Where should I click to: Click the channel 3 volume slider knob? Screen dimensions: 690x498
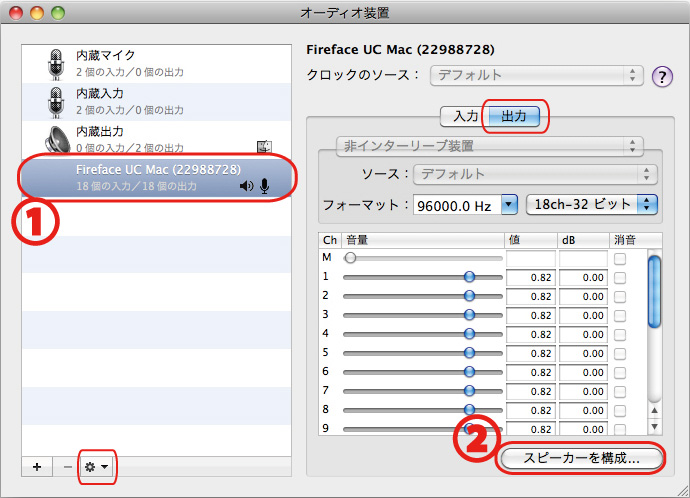coord(469,315)
